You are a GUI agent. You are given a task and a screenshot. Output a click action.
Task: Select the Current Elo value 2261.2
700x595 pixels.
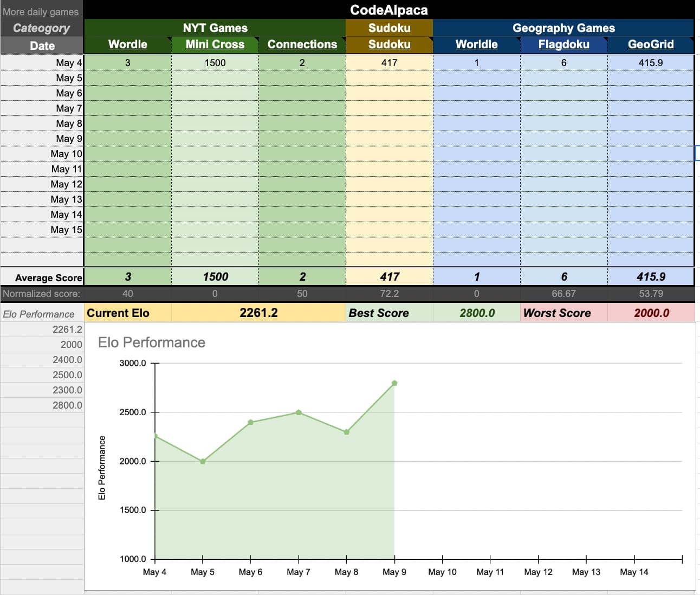(x=259, y=313)
